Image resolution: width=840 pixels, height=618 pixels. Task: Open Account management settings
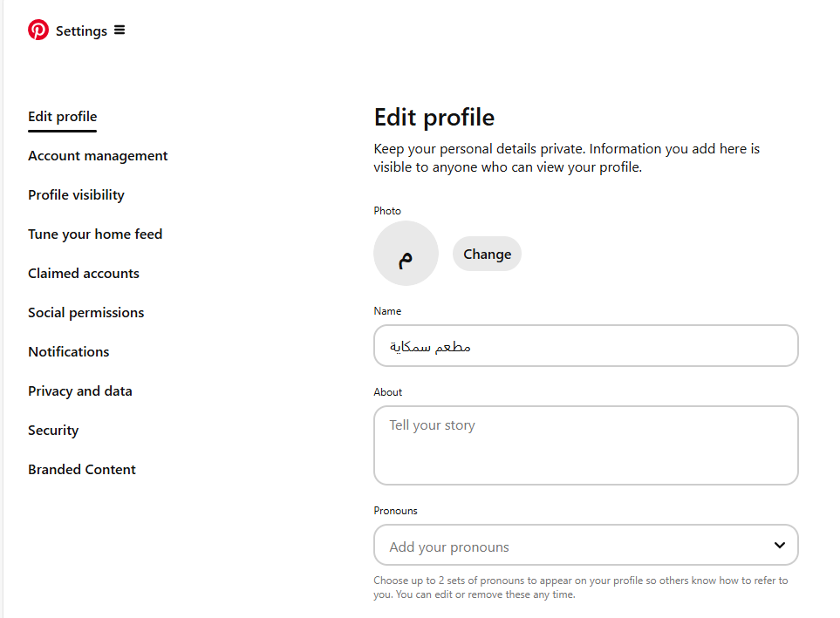(x=98, y=156)
